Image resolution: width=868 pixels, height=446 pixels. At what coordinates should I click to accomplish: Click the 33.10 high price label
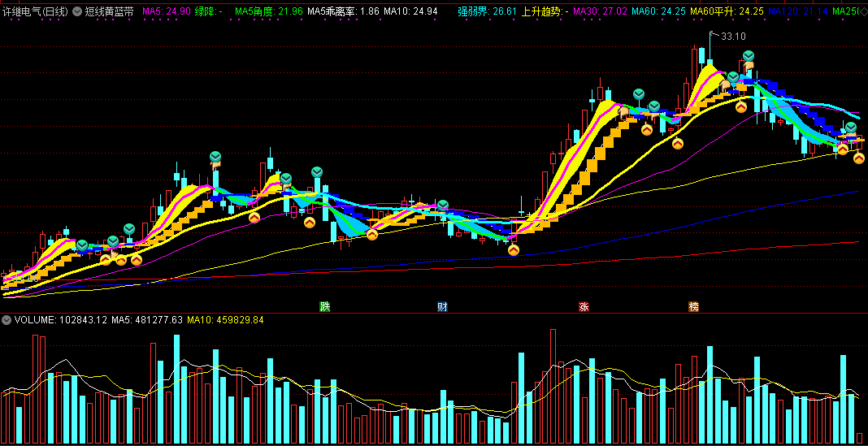(733, 36)
